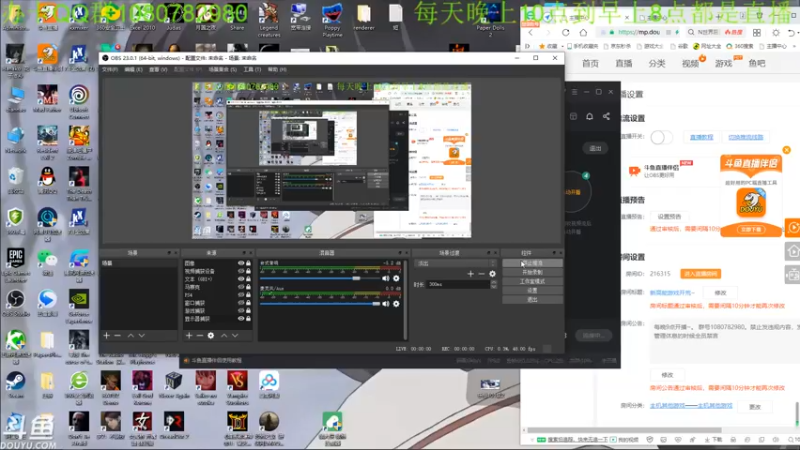Click the browser home icon
This screenshot has width=800, height=450.
click(583, 32)
